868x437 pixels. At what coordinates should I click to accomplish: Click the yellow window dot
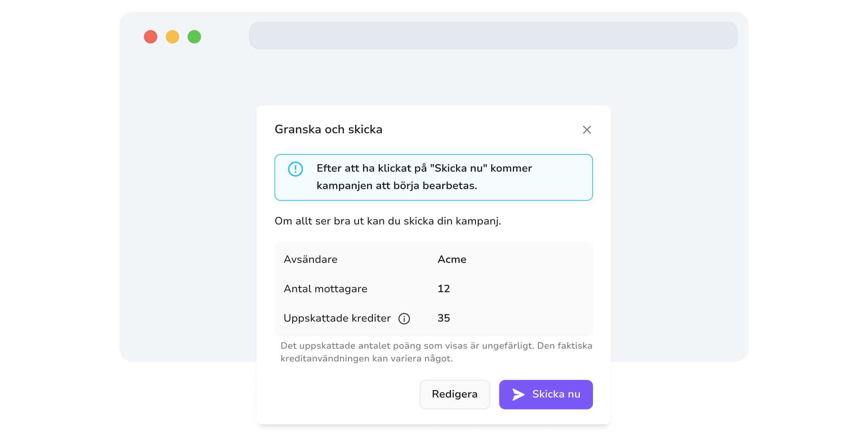(x=173, y=37)
